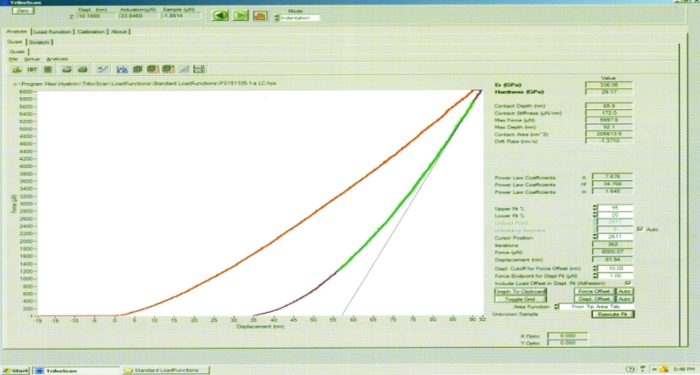
Task: Click the open file toolbar icon
Action: click(x=17, y=69)
